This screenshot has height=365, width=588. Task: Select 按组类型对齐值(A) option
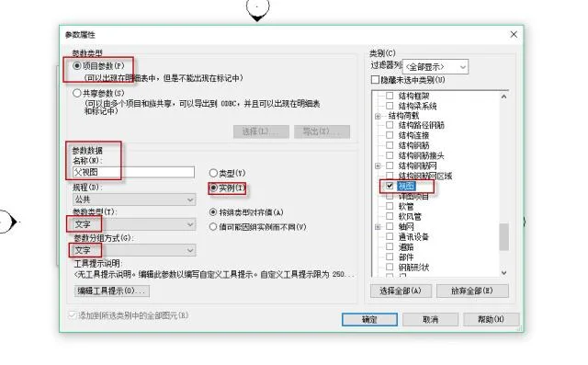(x=213, y=212)
